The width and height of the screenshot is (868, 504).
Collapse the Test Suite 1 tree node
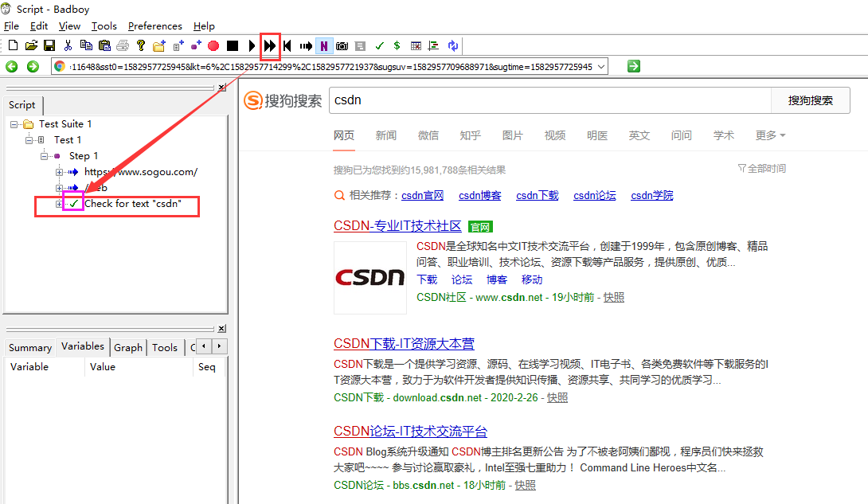tap(14, 124)
